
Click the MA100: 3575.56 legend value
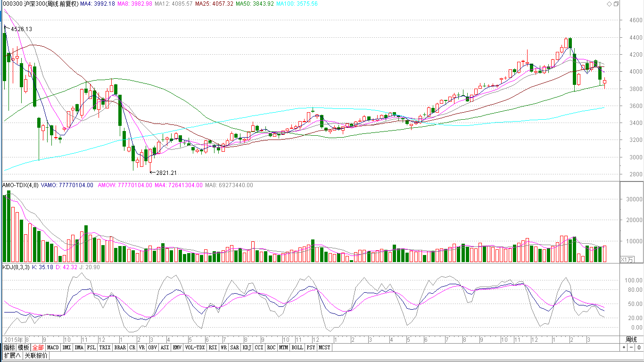point(297,4)
